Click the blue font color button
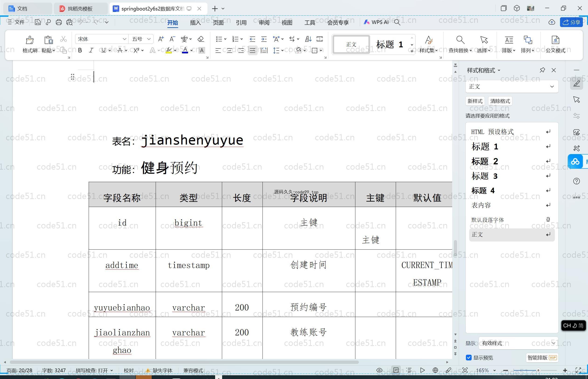Screen dimensions: 588x379 (185, 50)
